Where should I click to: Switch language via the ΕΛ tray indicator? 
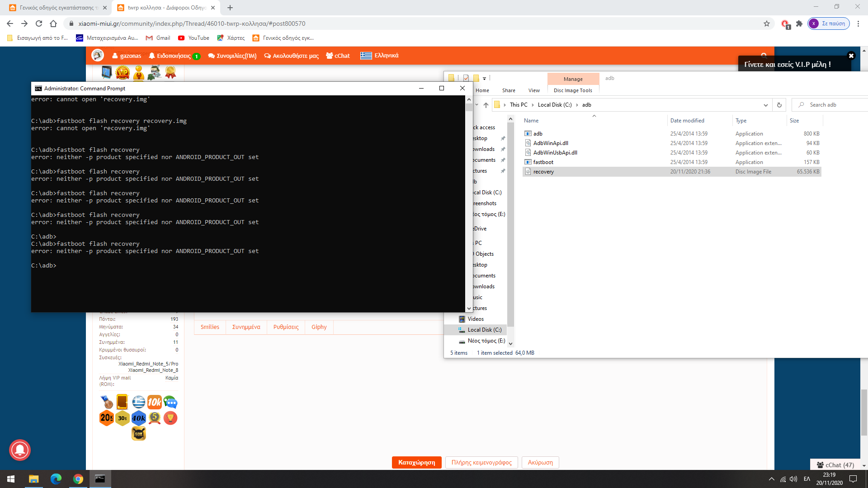coord(807,479)
